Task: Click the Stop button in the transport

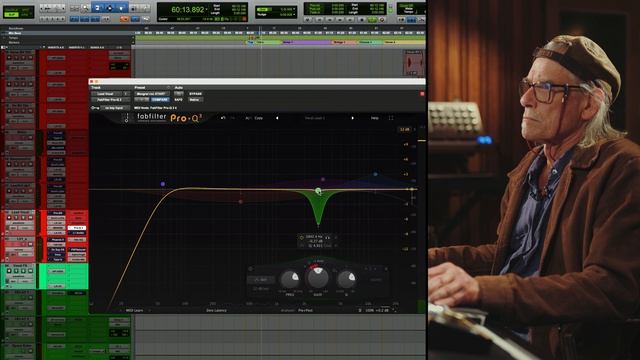Action: tap(361, 19)
